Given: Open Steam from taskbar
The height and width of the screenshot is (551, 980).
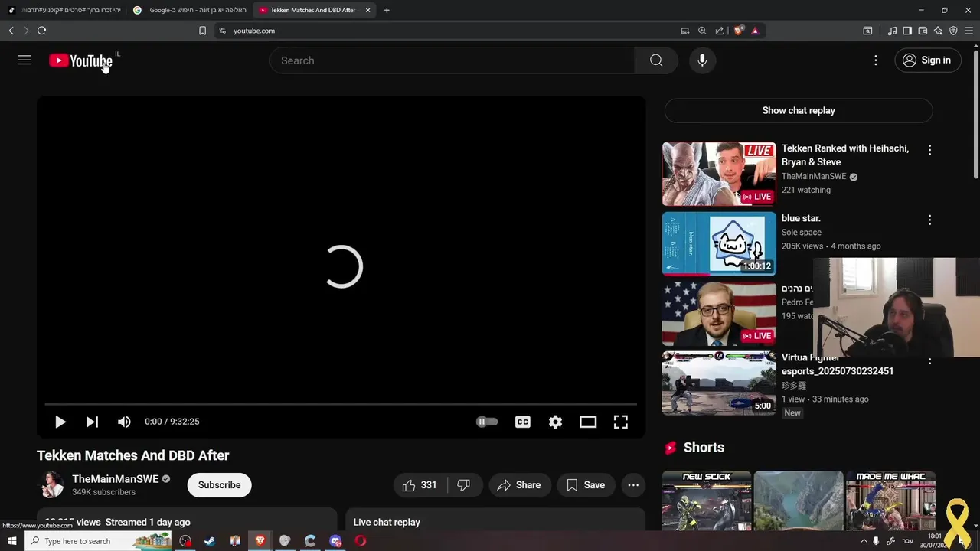Looking at the screenshot, I should (x=210, y=541).
